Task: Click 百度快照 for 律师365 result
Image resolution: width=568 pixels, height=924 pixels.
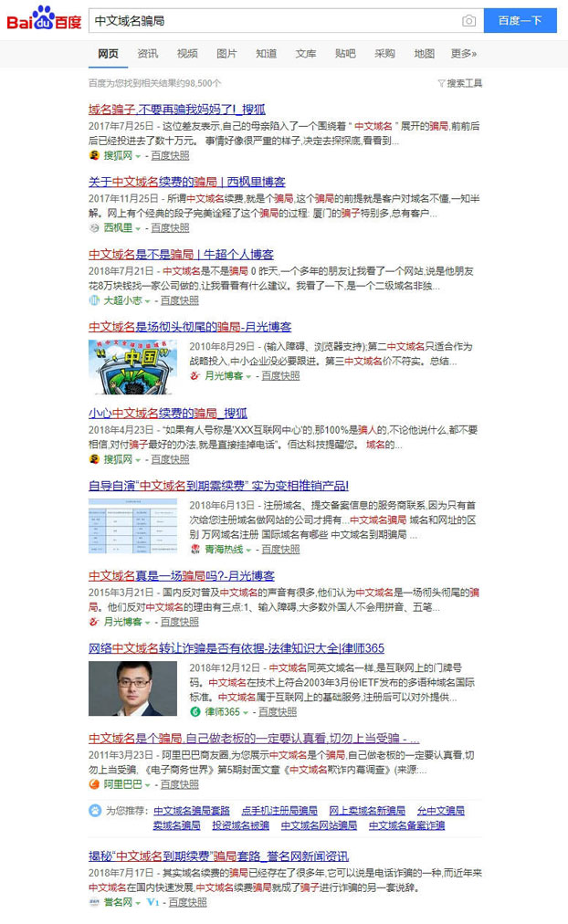Action: [278, 712]
